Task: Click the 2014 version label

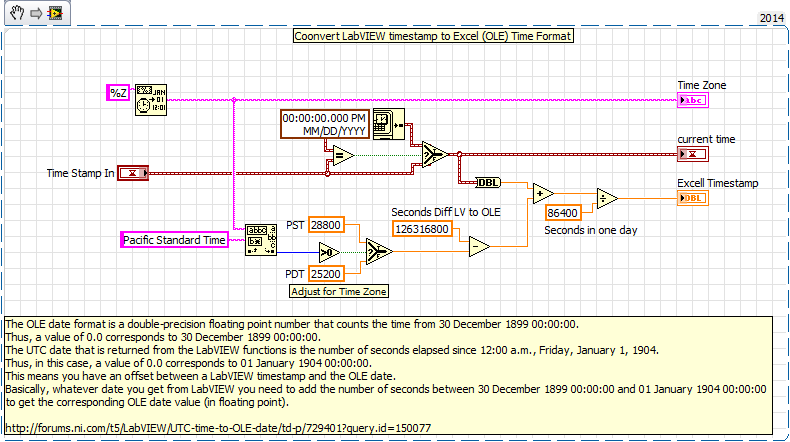Action: [x=771, y=18]
